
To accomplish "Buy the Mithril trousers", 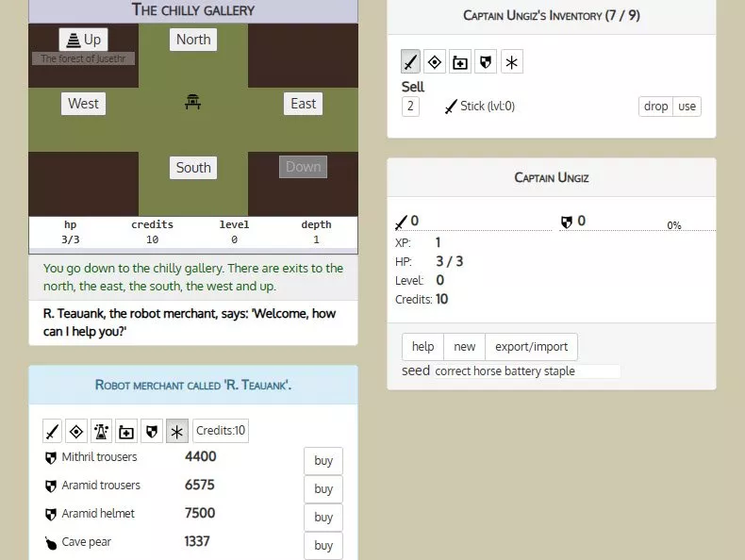I will point(323,461).
